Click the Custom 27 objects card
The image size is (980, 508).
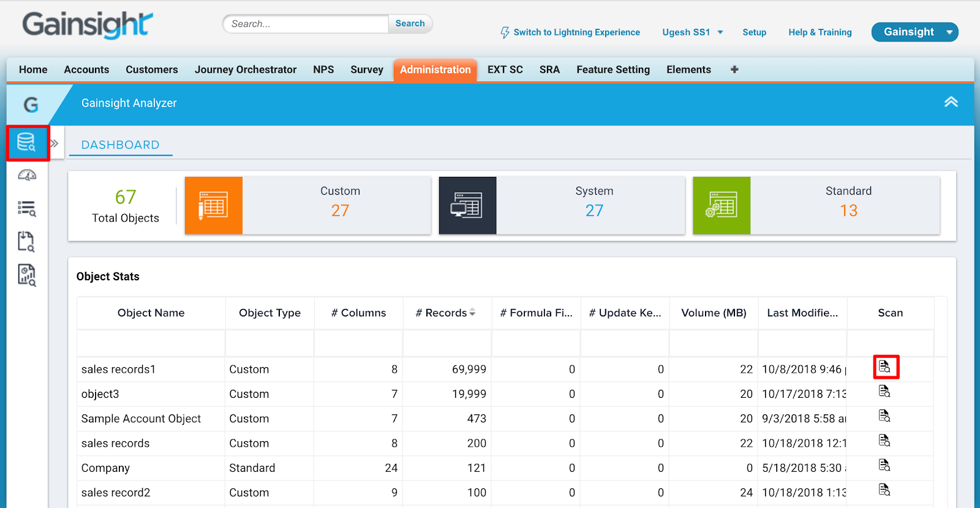pyautogui.click(x=308, y=205)
